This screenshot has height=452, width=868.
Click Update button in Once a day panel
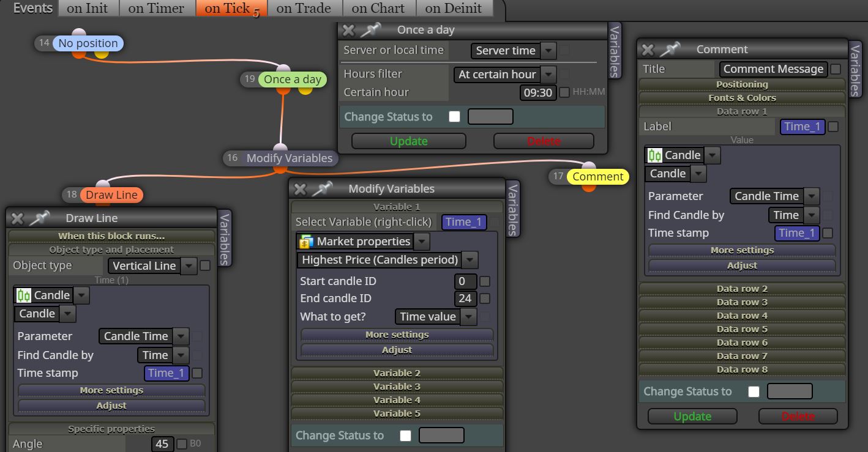tap(409, 141)
